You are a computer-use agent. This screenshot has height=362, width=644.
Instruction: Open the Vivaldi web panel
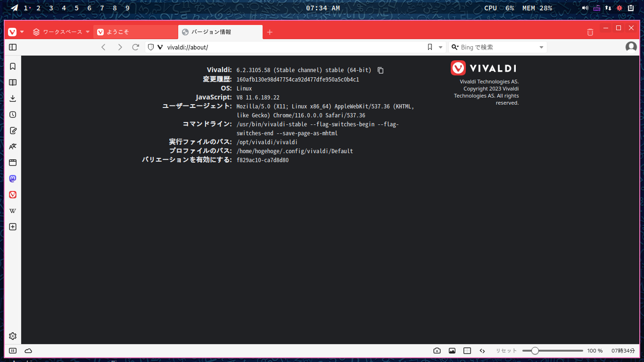click(13, 195)
